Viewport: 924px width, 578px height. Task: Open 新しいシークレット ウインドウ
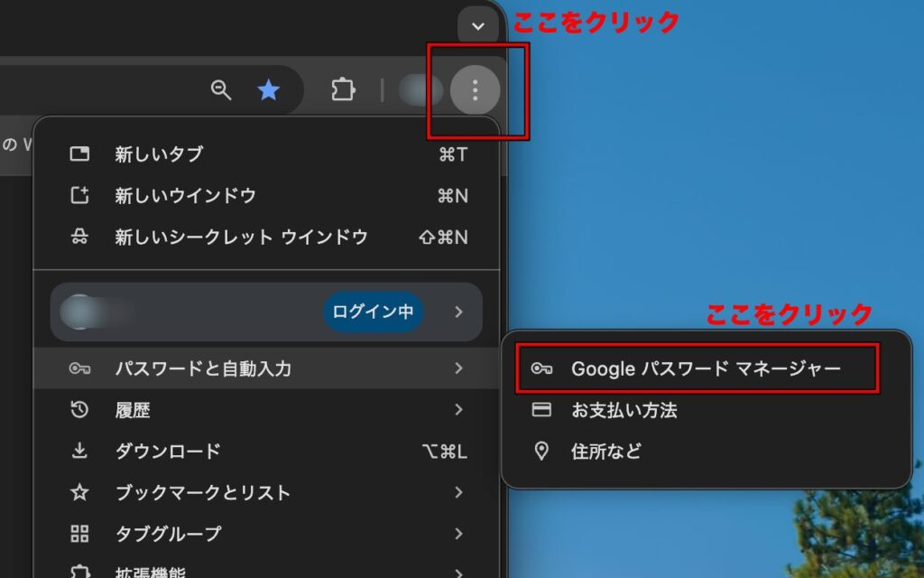(x=241, y=238)
